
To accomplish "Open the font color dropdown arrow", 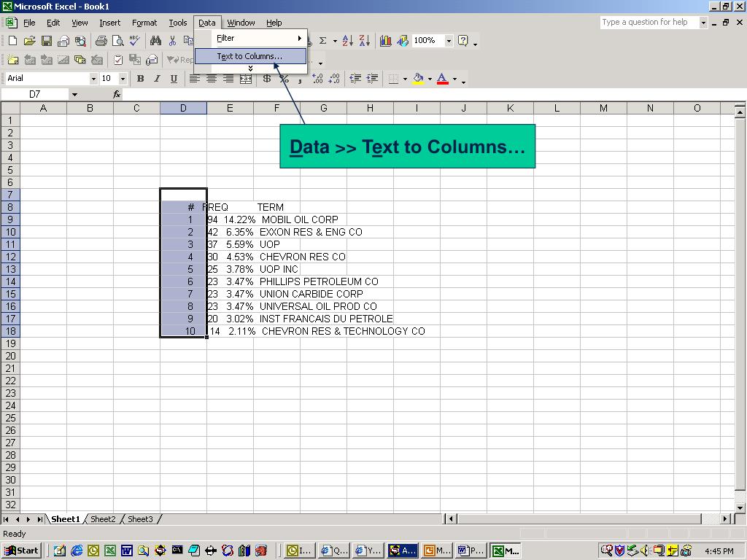I will (454, 79).
